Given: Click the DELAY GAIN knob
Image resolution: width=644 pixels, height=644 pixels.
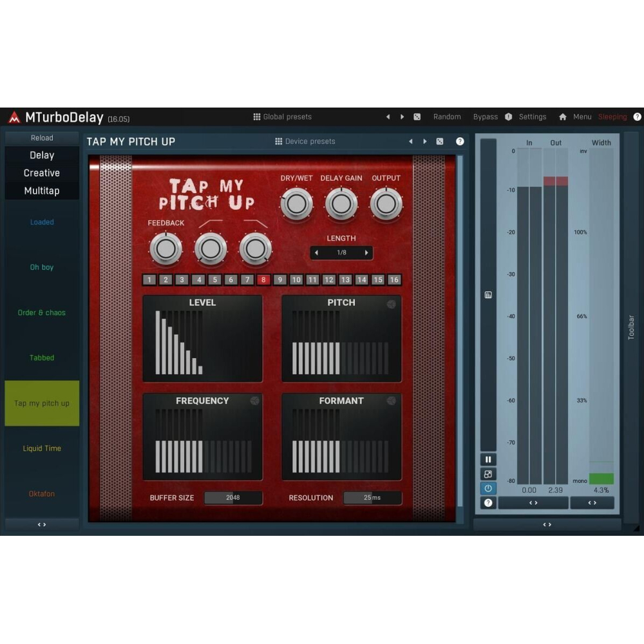Looking at the screenshot, I should click(341, 204).
